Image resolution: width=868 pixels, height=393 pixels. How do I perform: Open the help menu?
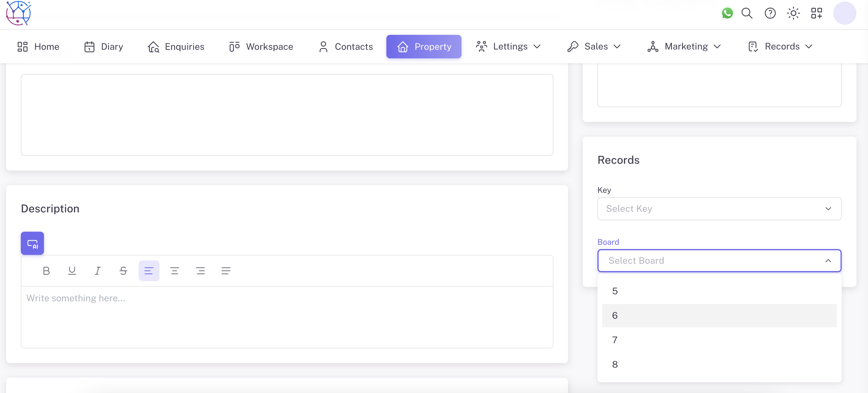click(770, 13)
